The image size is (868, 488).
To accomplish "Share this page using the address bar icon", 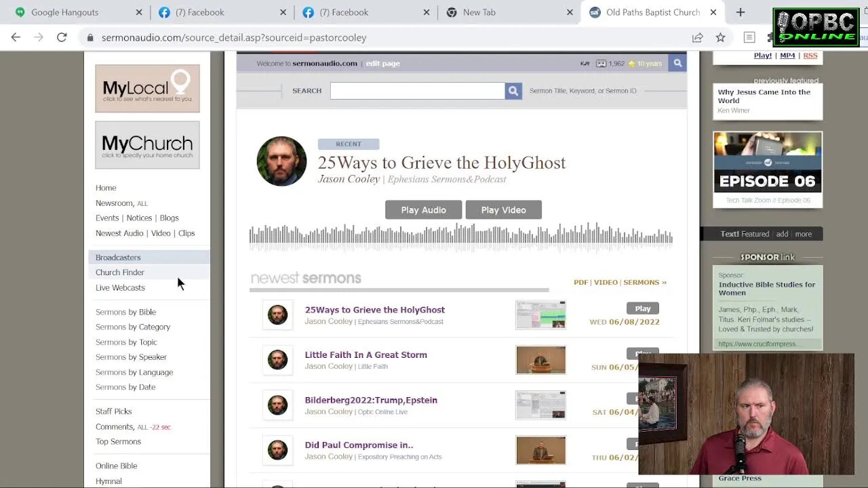I will click(x=697, y=37).
